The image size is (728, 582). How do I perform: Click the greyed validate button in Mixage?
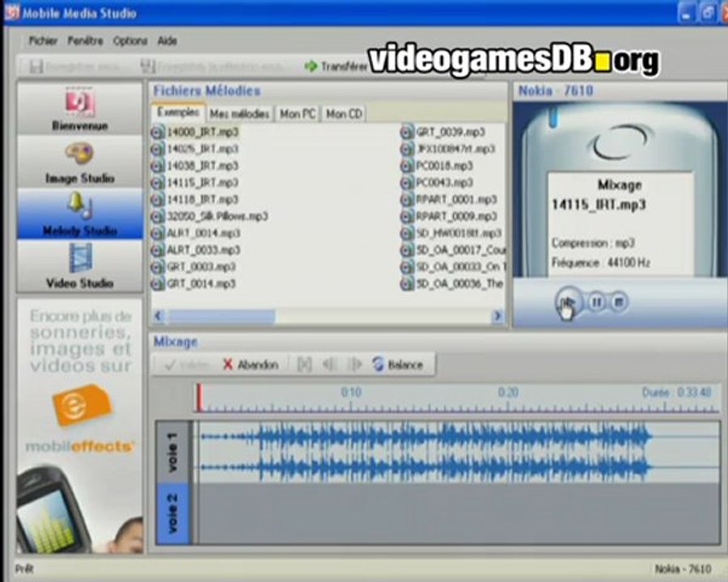coord(187,365)
